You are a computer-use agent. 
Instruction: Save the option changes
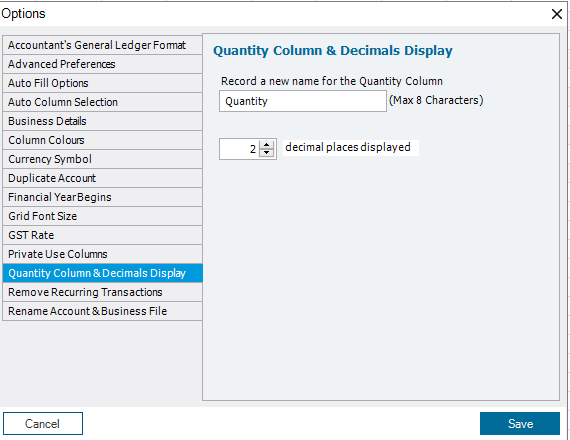pos(520,424)
